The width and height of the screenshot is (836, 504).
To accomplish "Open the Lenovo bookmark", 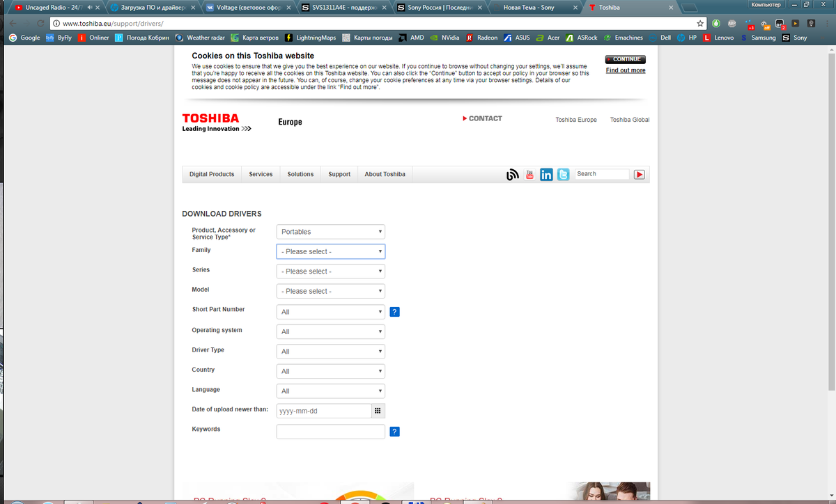I will coord(718,38).
